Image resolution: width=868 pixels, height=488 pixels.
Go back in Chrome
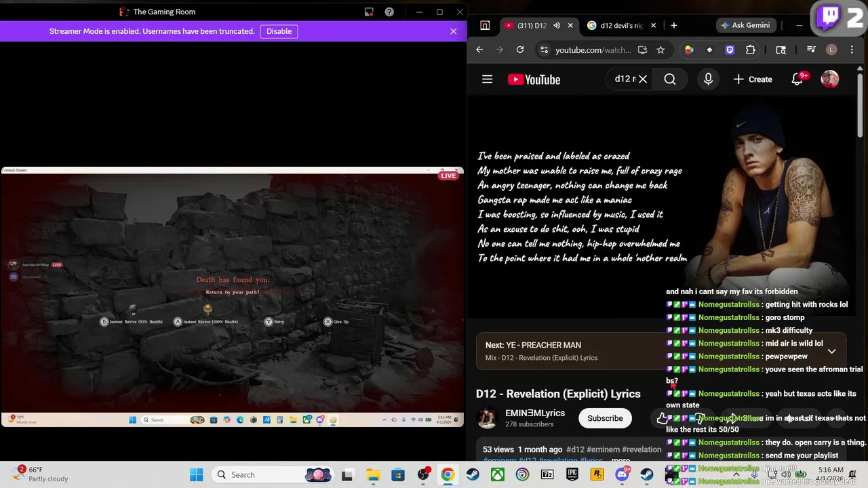(479, 49)
